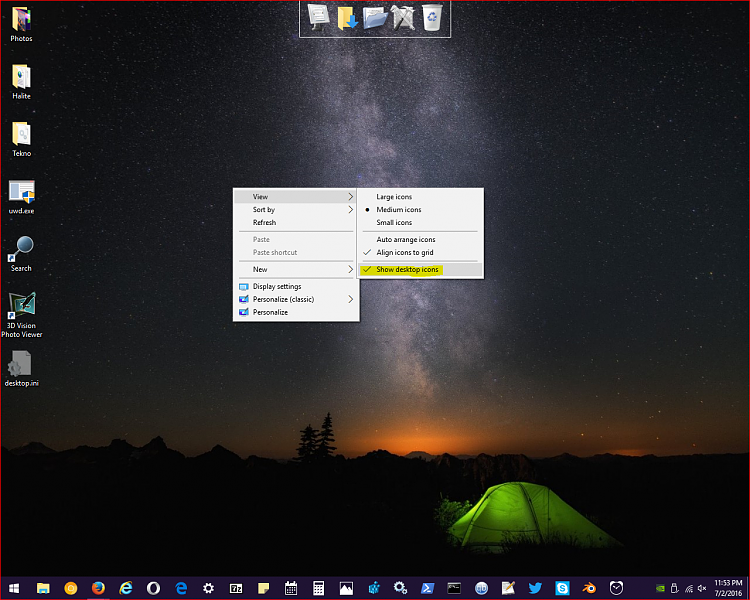
Task: Open Calculator from the taskbar
Action: [319, 588]
